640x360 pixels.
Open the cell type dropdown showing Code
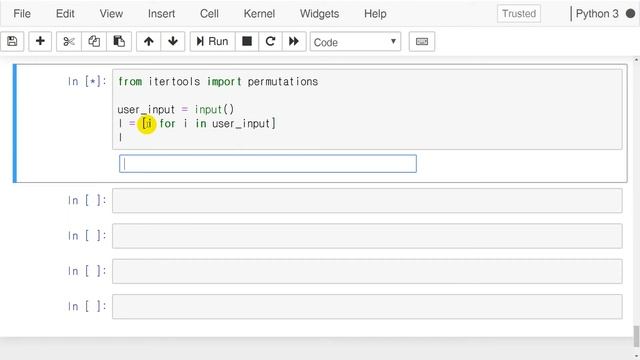click(355, 42)
